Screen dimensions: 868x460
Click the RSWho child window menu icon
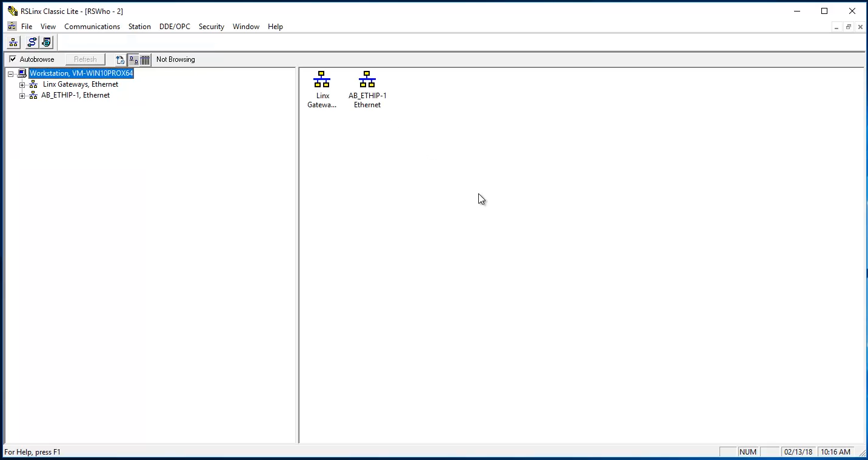12,27
